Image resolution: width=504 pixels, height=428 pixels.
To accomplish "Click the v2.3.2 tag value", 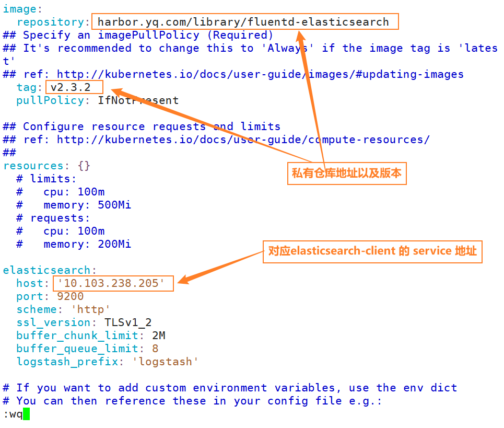I will pyautogui.click(x=71, y=87).
